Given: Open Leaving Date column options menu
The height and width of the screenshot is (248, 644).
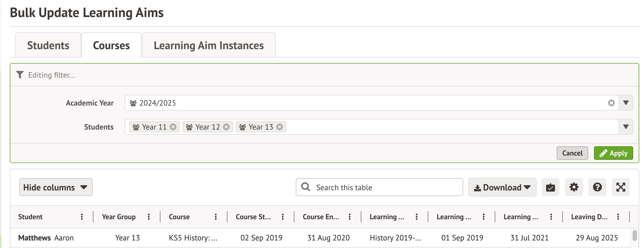Looking at the screenshot, I should (x=618, y=217).
